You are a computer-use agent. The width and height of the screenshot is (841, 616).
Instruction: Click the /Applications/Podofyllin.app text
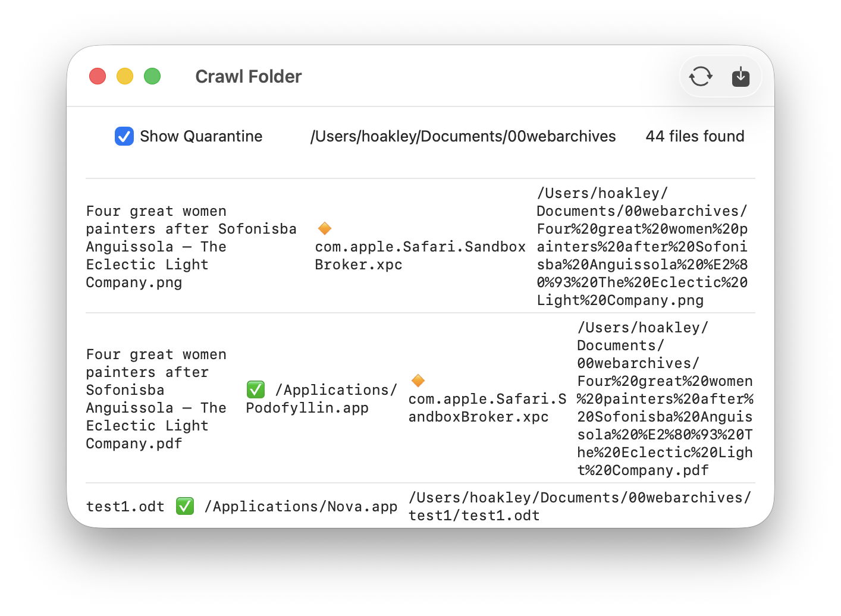[x=321, y=399]
